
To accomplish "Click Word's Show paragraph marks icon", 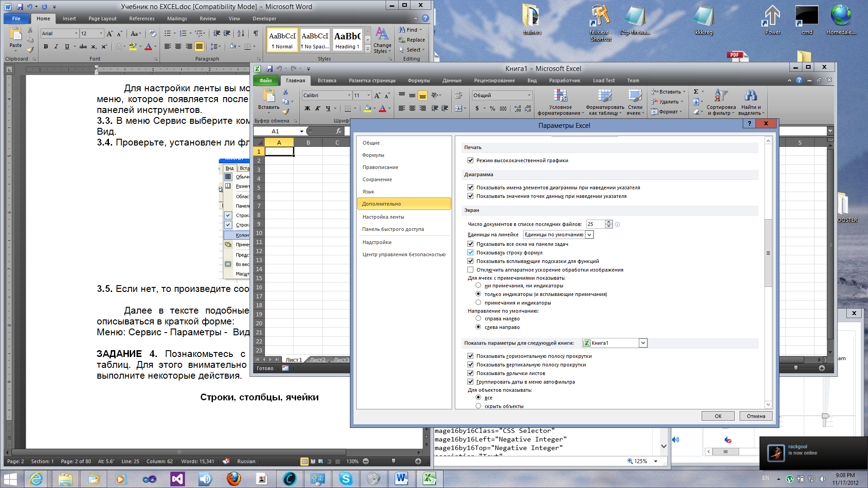I will [255, 33].
